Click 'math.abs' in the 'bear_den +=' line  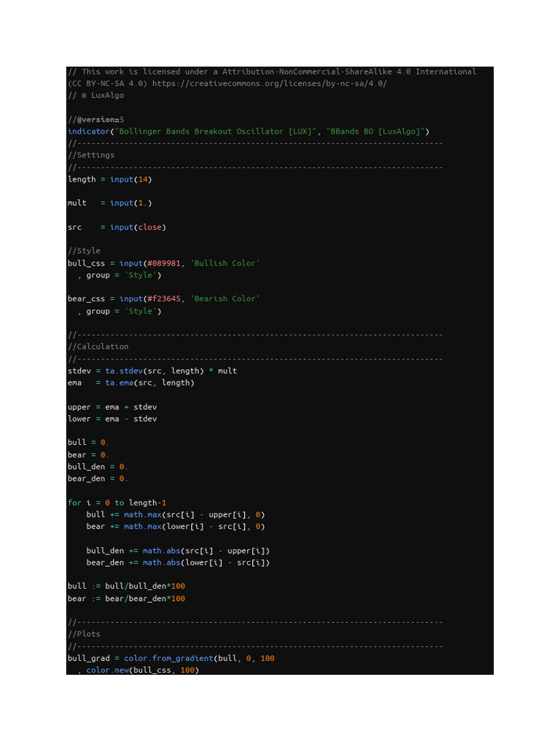161,563
